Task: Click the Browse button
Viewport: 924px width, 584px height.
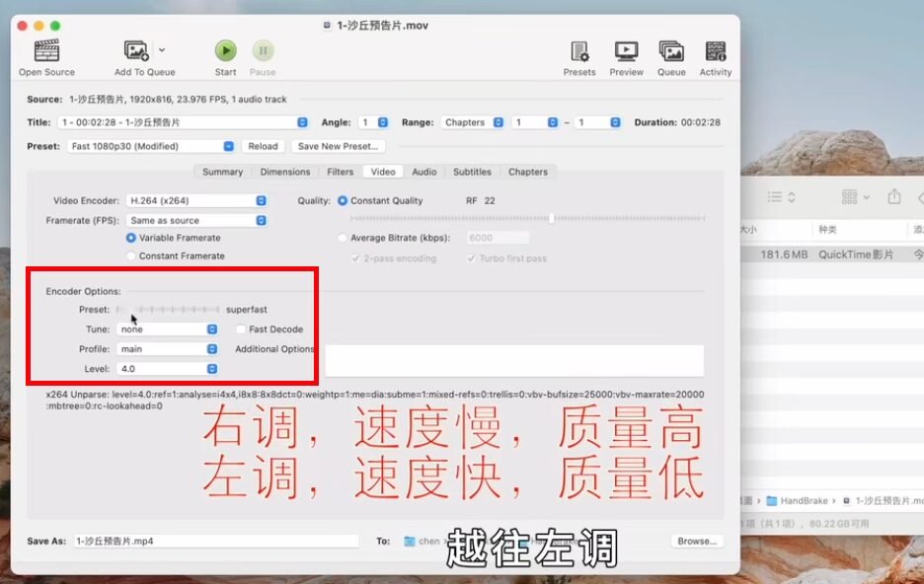Action: 696,542
